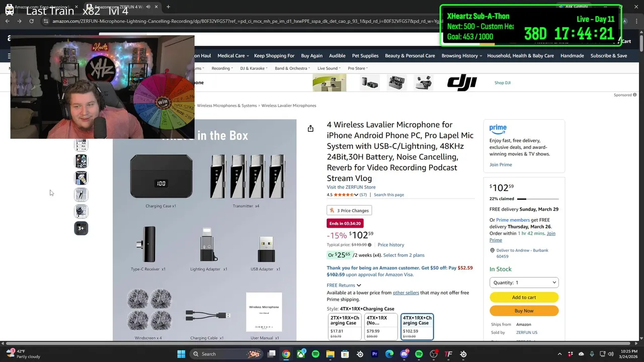The width and height of the screenshot is (644, 362).
Task: View site information icon in address bar
Action: (x=46, y=21)
